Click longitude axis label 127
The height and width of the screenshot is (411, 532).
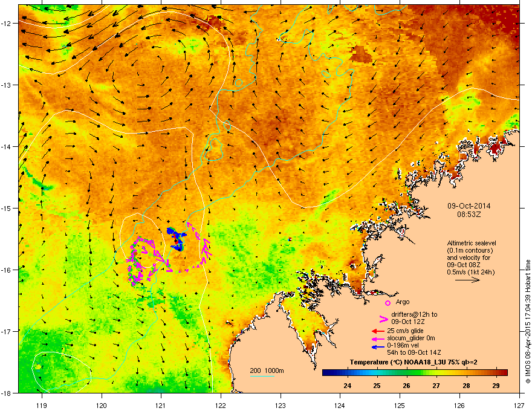tap(519, 405)
